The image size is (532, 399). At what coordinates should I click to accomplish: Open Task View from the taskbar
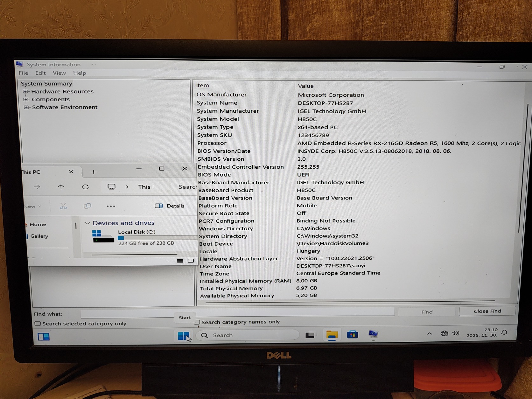310,335
